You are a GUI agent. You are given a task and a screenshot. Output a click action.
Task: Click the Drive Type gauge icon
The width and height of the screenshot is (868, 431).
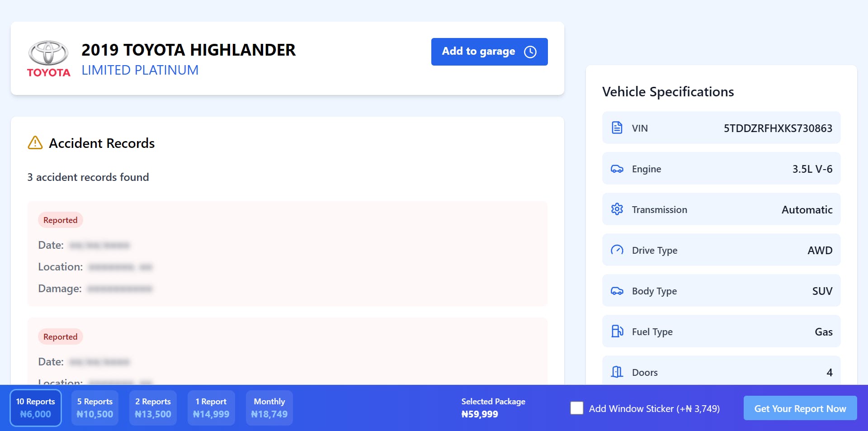[617, 250]
